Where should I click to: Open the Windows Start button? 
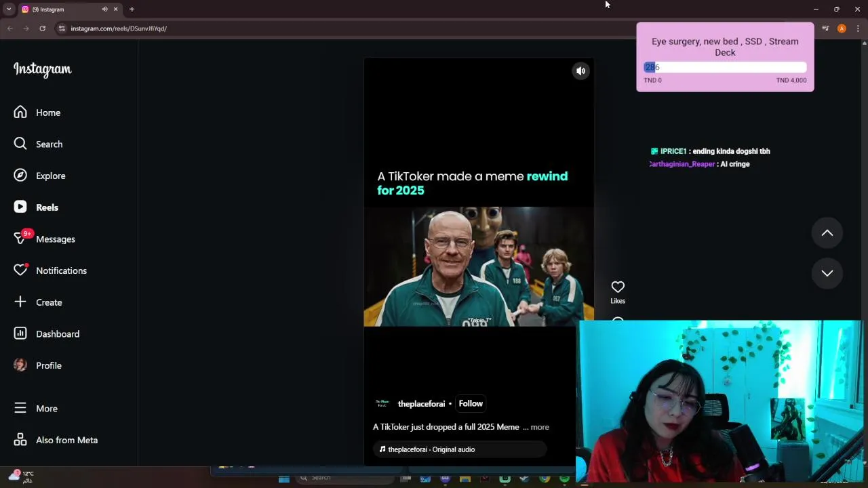point(284,479)
